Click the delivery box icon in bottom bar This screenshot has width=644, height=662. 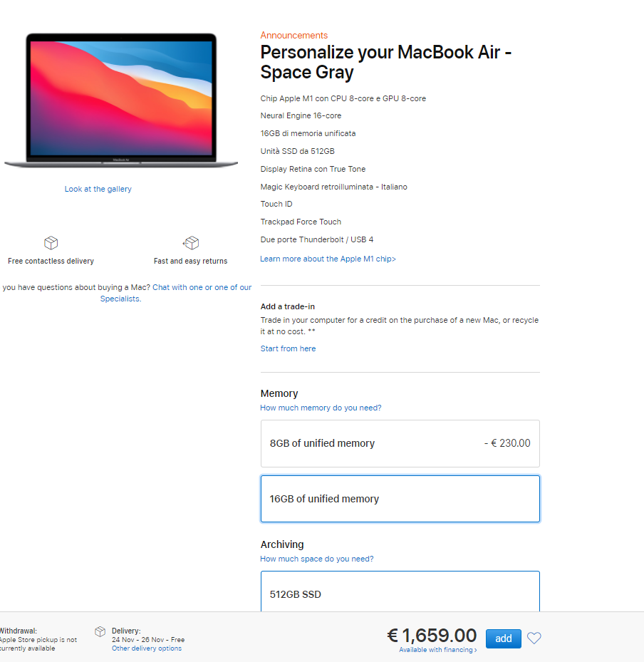pyautogui.click(x=100, y=631)
